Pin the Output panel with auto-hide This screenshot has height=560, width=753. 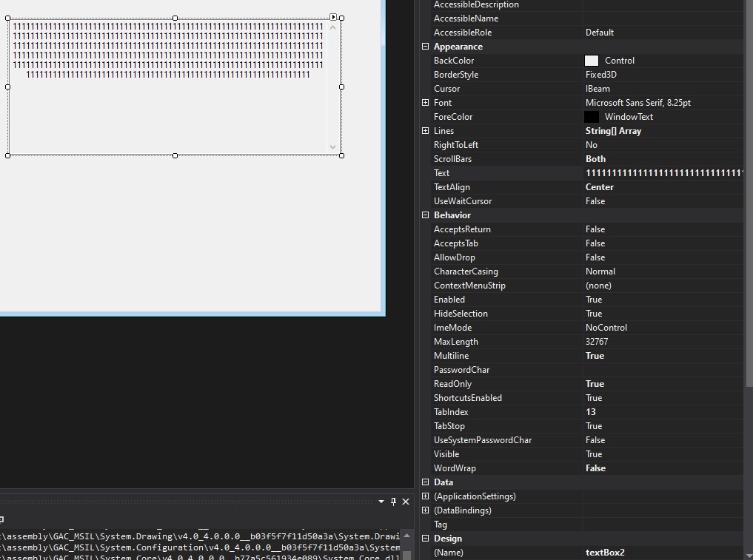[393, 502]
